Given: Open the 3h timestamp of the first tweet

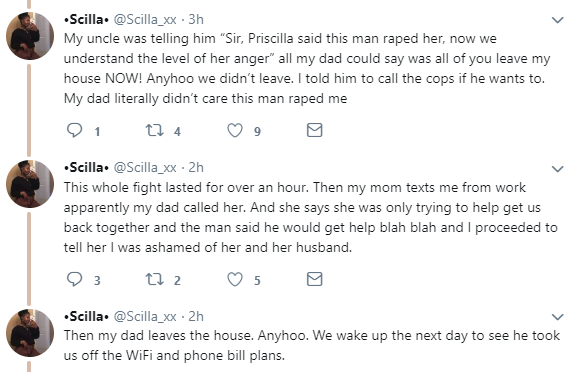Looking at the screenshot, I should click(x=196, y=19).
